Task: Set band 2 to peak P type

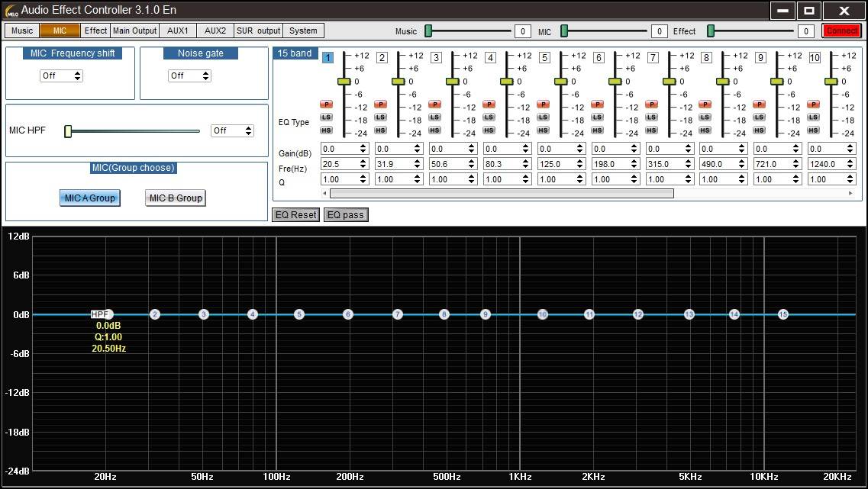Action: 380,104
